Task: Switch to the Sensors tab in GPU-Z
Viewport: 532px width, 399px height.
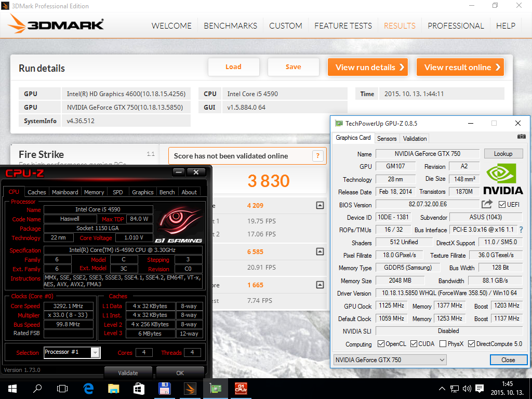Action: [387, 138]
